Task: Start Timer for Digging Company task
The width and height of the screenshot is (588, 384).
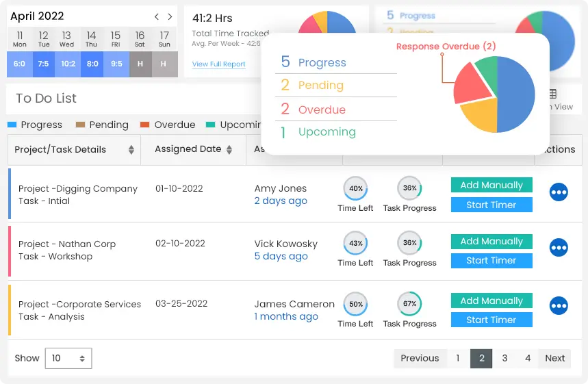Action: tap(491, 205)
